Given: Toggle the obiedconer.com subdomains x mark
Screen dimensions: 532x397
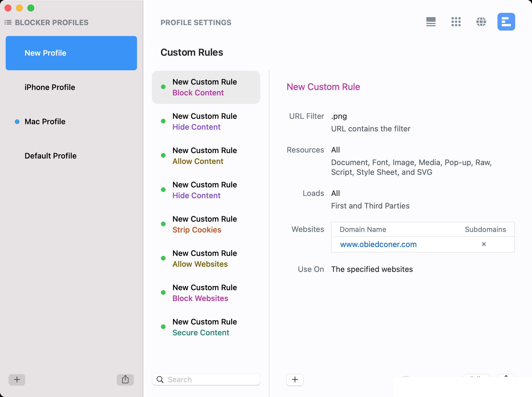Looking at the screenshot, I should pyautogui.click(x=484, y=244).
